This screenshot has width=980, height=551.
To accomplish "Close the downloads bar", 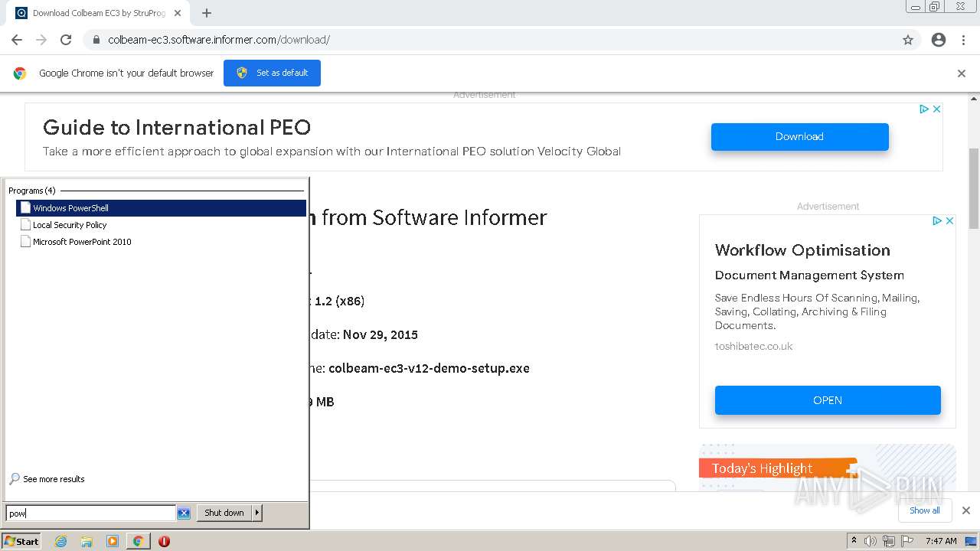I will click(966, 510).
